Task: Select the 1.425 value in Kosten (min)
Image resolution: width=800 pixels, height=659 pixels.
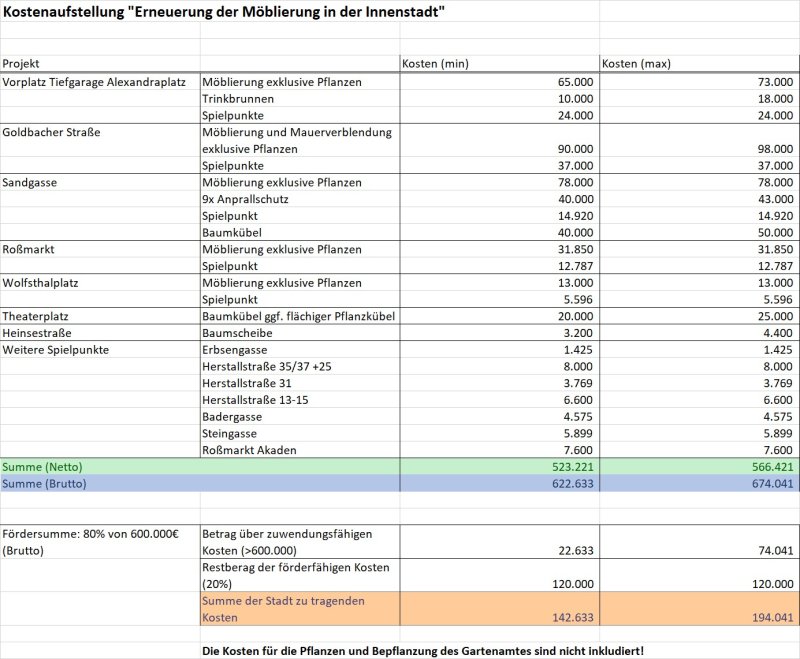Action: (578, 350)
